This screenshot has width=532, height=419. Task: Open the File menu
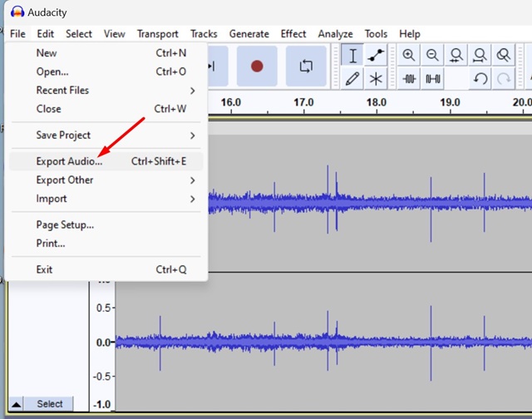[17, 34]
